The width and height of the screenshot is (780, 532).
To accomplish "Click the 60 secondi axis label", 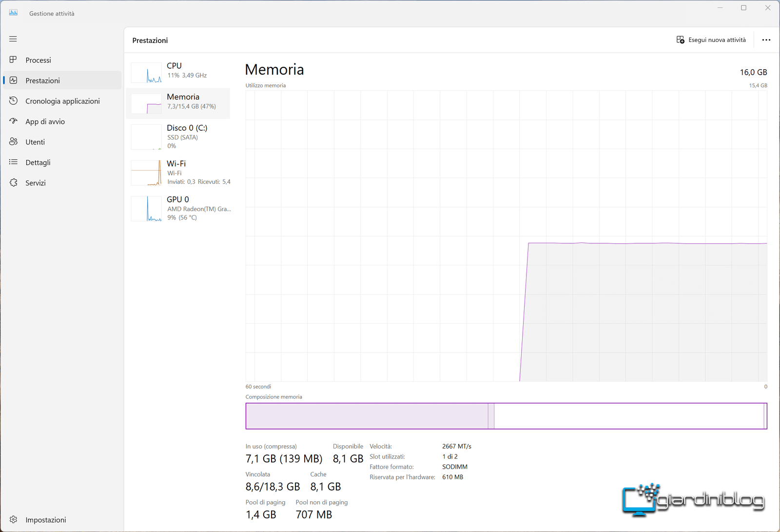I will (x=258, y=387).
